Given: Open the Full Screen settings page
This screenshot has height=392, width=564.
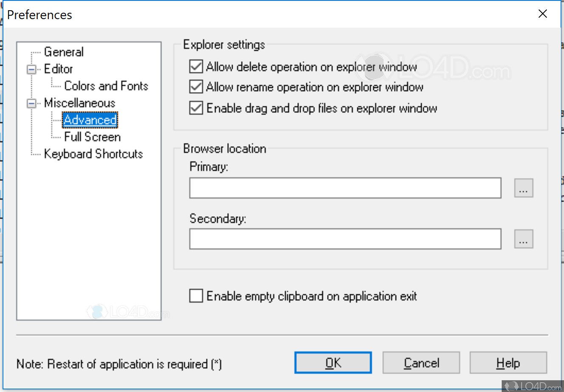Looking at the screenshot, I should [92, 137].
